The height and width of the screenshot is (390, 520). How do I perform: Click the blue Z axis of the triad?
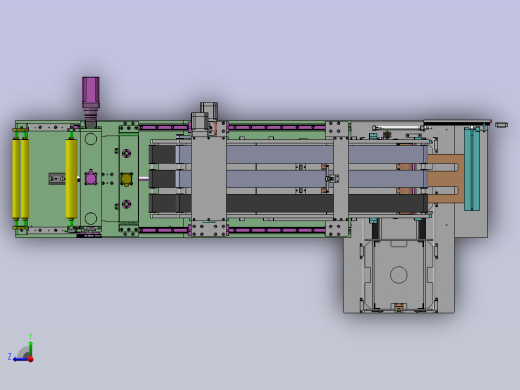point(20,359)
